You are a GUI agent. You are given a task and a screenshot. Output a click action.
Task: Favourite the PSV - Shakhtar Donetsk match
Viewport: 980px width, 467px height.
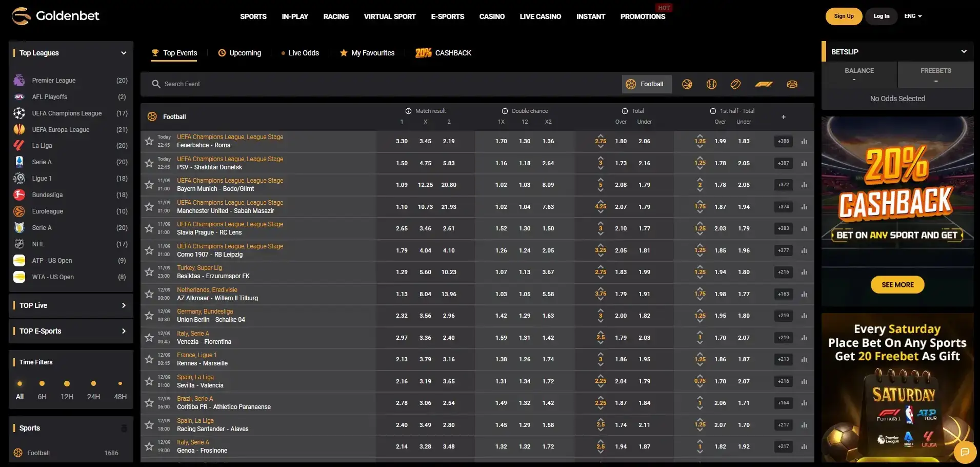(x=149, y=163)
